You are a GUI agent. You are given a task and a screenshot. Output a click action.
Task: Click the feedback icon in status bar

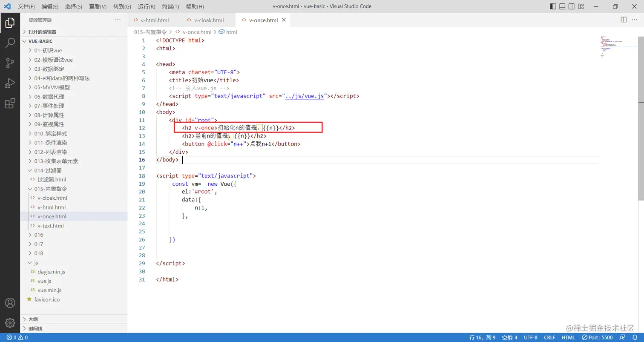pos(623,337)
